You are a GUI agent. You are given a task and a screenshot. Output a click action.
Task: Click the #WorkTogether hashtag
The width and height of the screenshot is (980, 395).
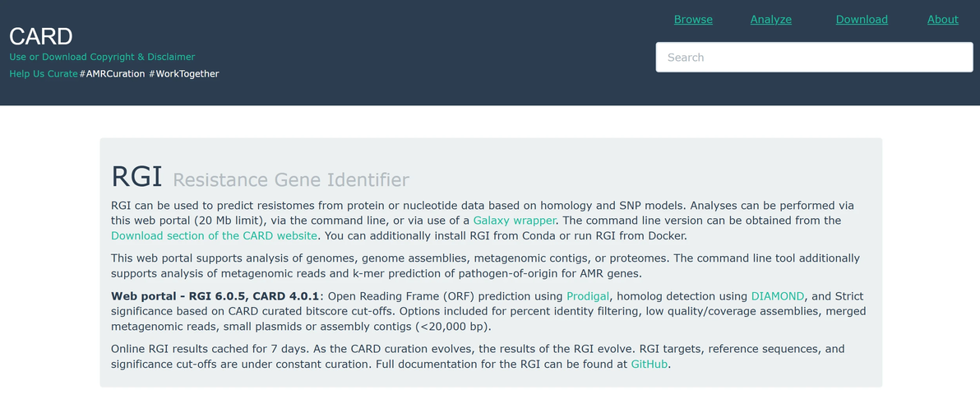coord(184,74)
